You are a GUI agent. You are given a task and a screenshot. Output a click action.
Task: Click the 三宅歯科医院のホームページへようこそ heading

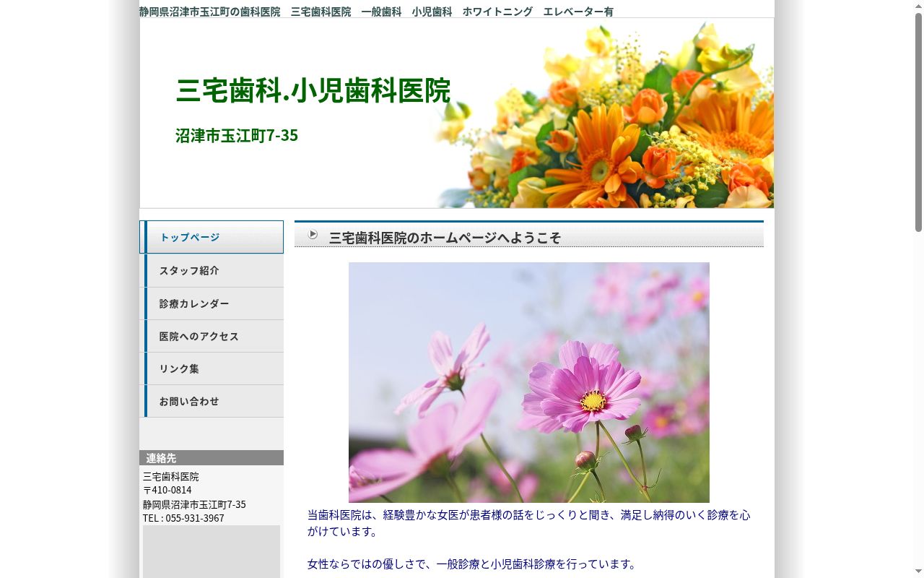(445, 238)
